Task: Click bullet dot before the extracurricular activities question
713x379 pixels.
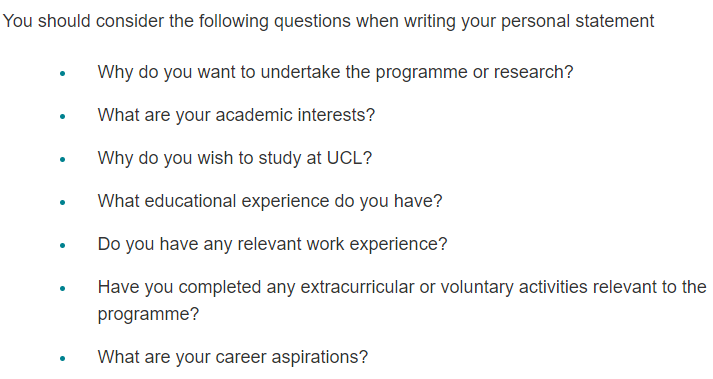Action: (x=63, y=288)
